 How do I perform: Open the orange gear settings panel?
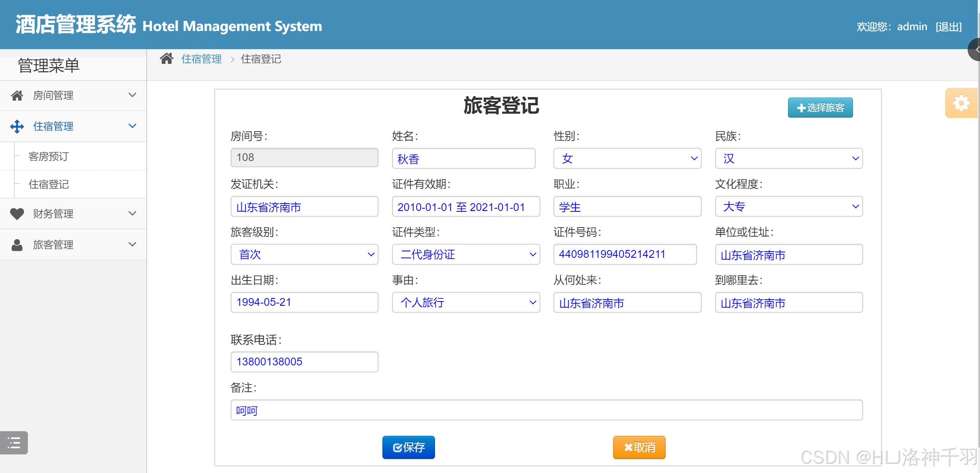tap(961, 103)
